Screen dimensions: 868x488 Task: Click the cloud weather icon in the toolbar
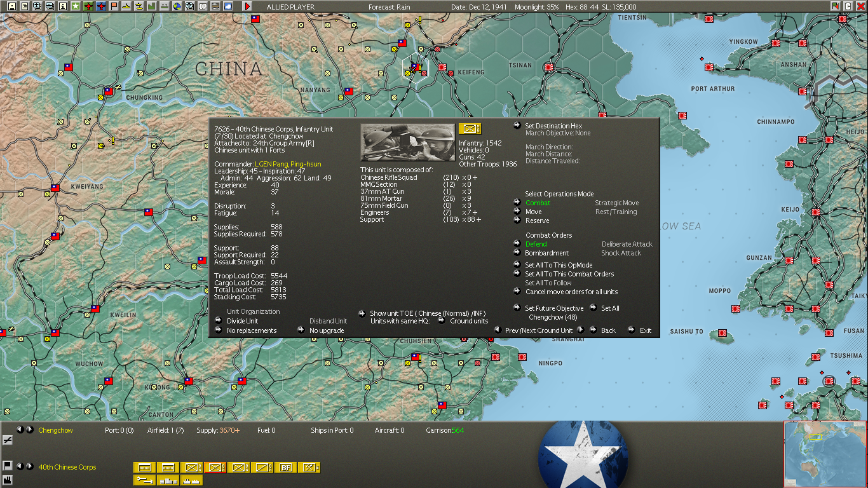coord(228,6)
